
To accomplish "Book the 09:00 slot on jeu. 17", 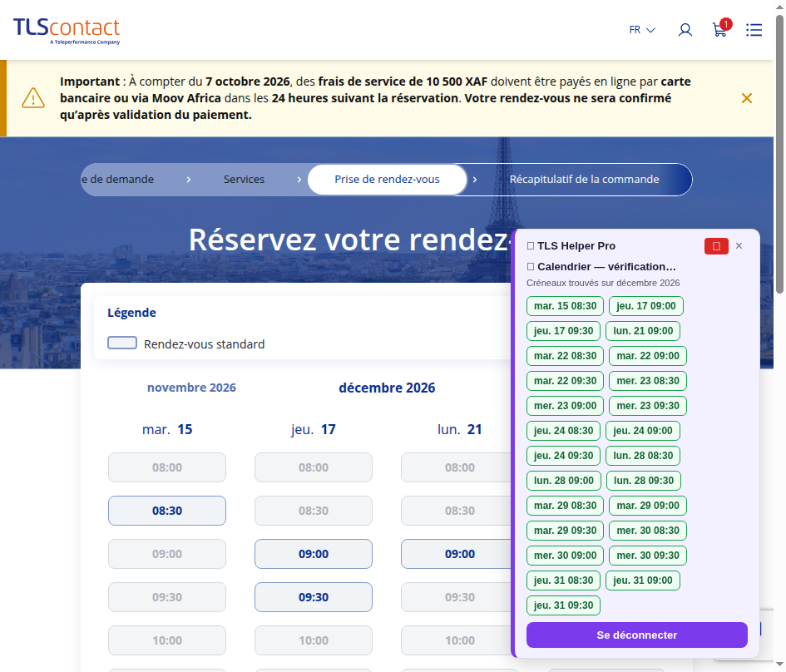I will 314,554.
